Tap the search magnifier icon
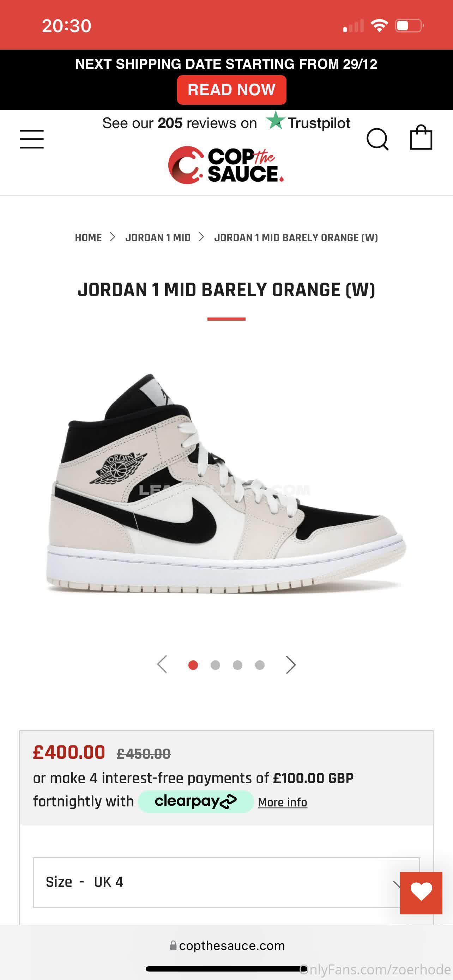The width and height of the screenshot is (453, 980). pos(377,139)
